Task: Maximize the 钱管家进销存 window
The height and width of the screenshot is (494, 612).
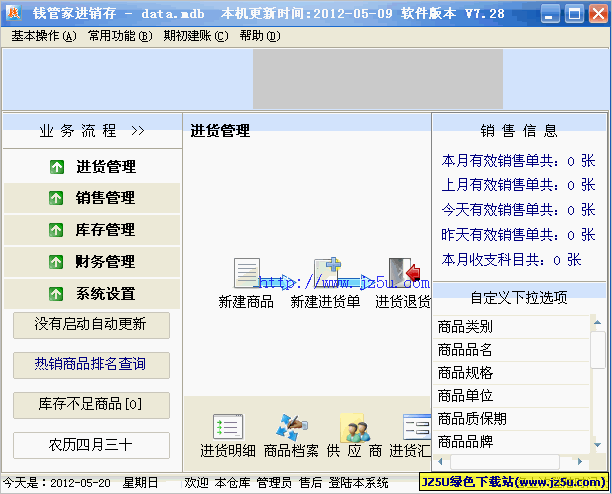Action: click(575, 14)
